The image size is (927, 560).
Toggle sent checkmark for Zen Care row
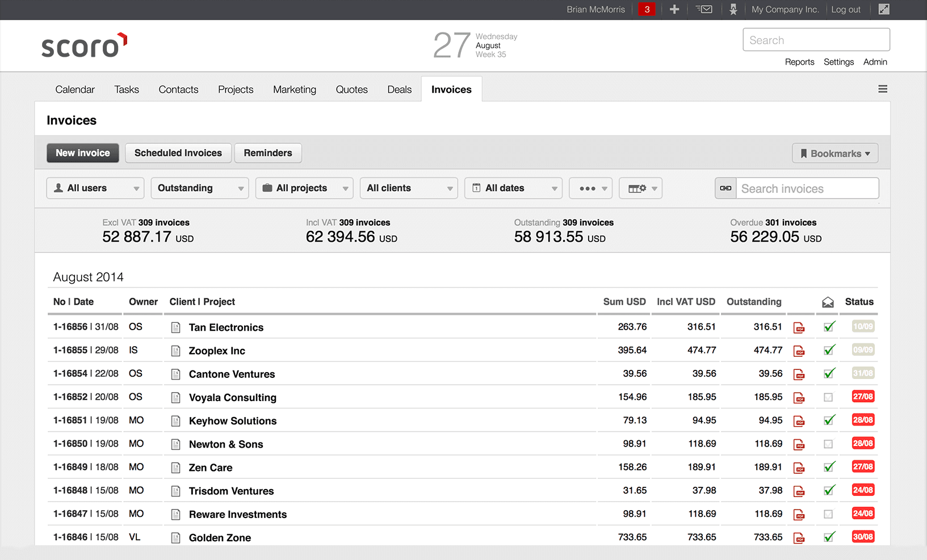pyautogui.click(x=829, y=466)
